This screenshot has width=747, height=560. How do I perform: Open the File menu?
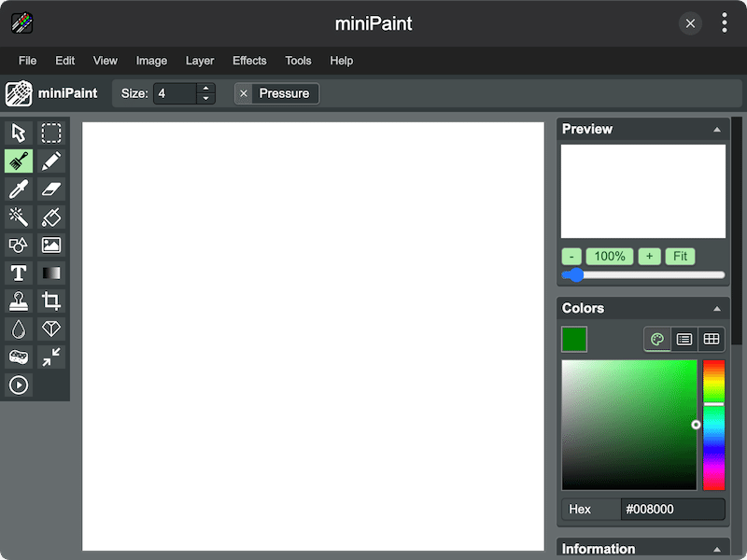tap(28, 61)
